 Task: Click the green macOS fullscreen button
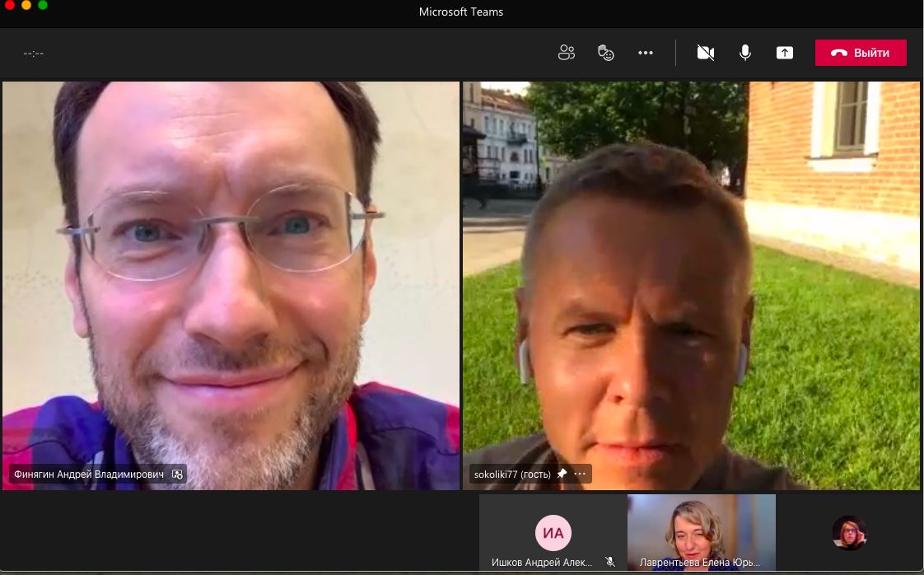click(43, 5)
